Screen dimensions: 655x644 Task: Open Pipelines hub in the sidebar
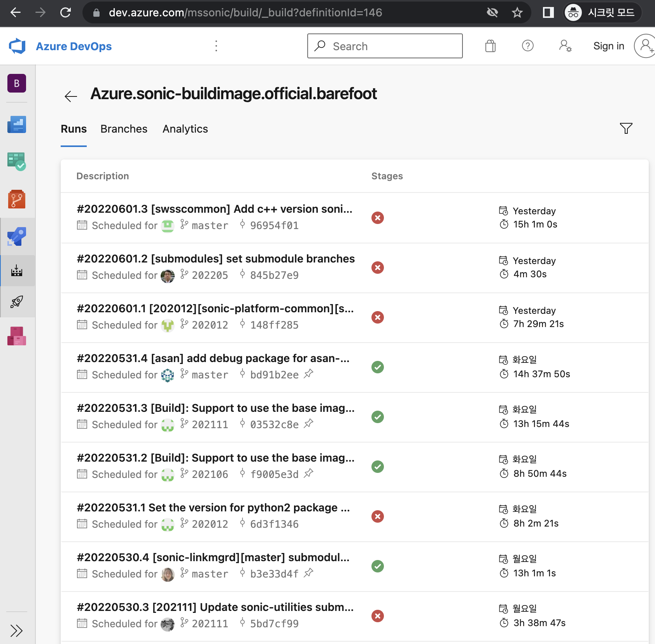17,236
